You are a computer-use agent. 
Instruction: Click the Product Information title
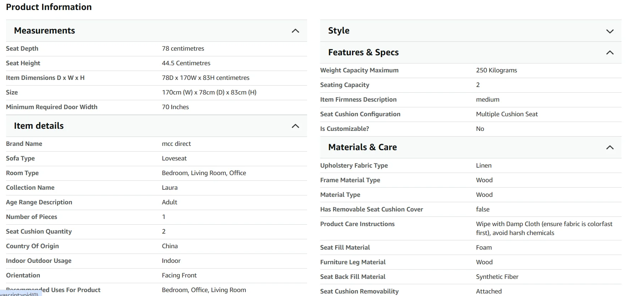tap(49, 7)
